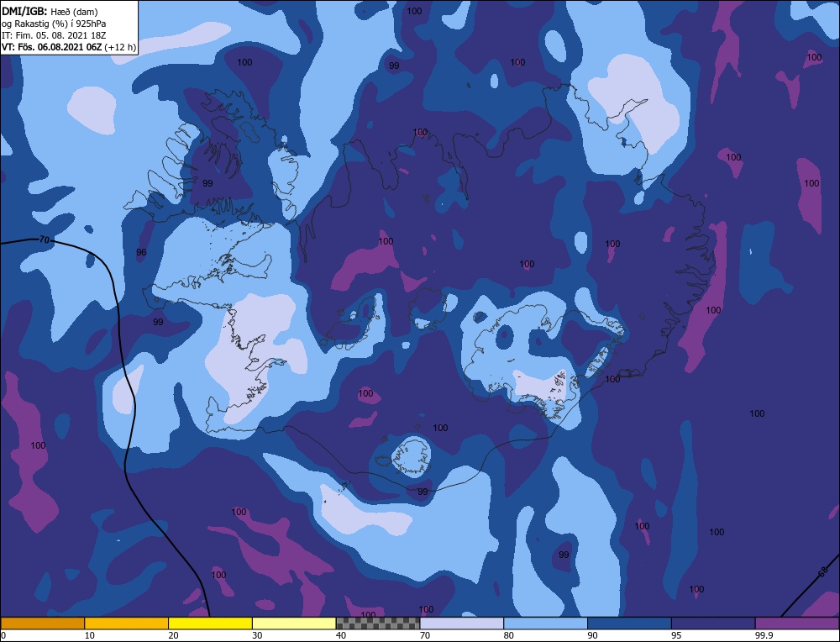Click the '90' legend scale label
Image resolution: width=840 pixels, height=642 pixels.
(592, 635)
